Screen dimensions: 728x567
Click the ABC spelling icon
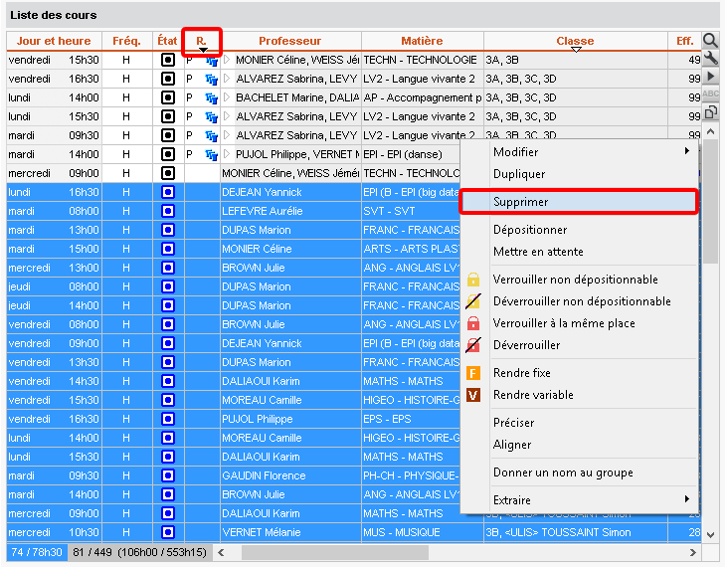(x=710, y=94)
